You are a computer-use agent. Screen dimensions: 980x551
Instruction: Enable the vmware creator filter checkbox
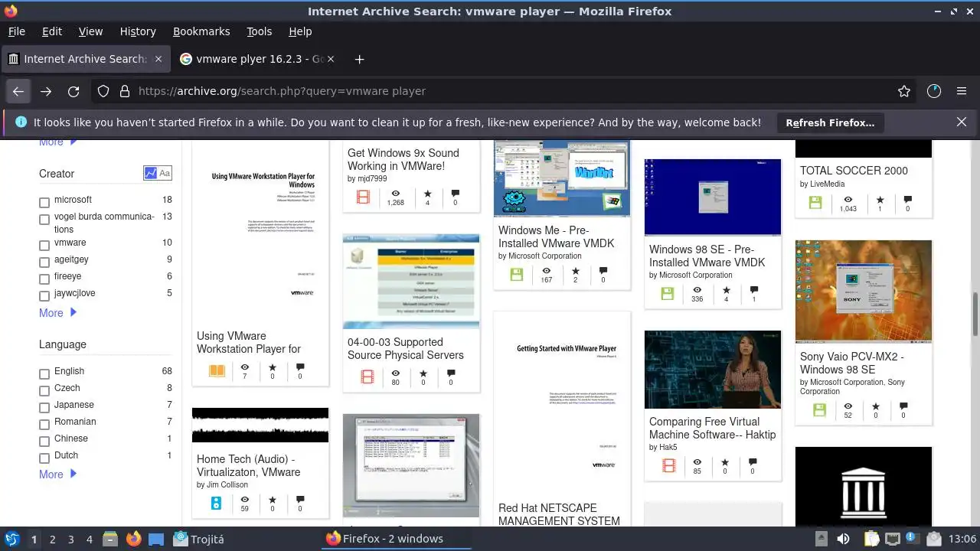[x=44, y=246]
